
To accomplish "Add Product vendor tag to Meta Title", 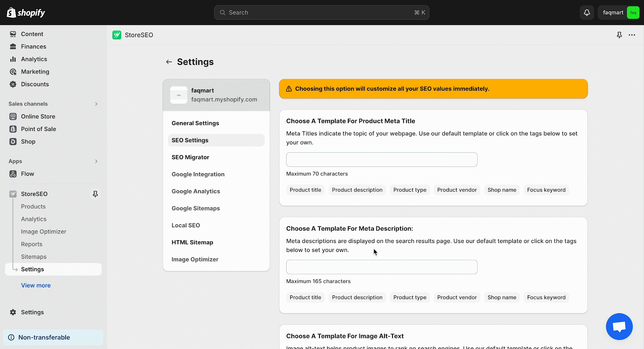I will point(457,190).
